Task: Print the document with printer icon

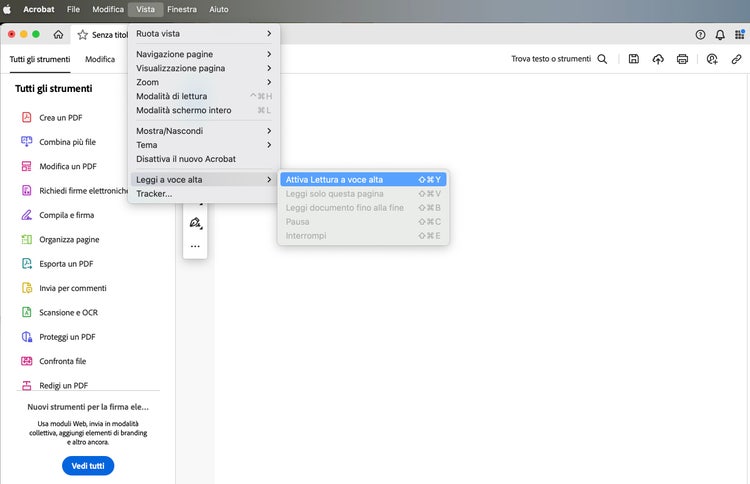Action: (683, 59)
